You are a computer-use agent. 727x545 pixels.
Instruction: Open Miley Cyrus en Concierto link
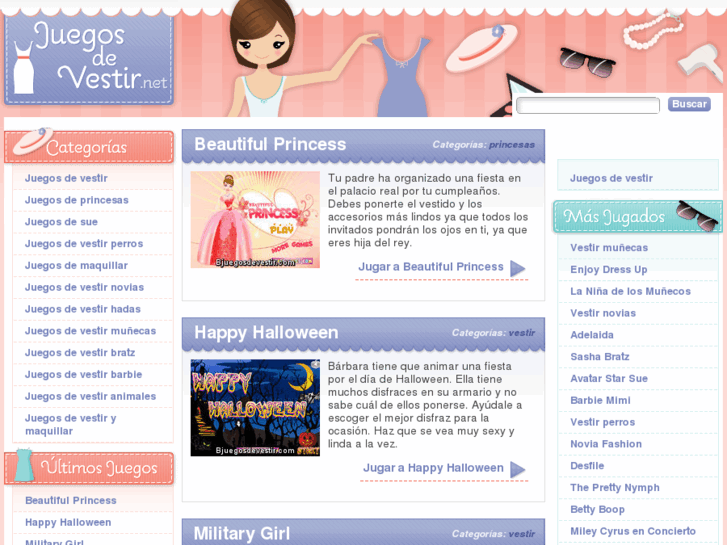point(633,531)
